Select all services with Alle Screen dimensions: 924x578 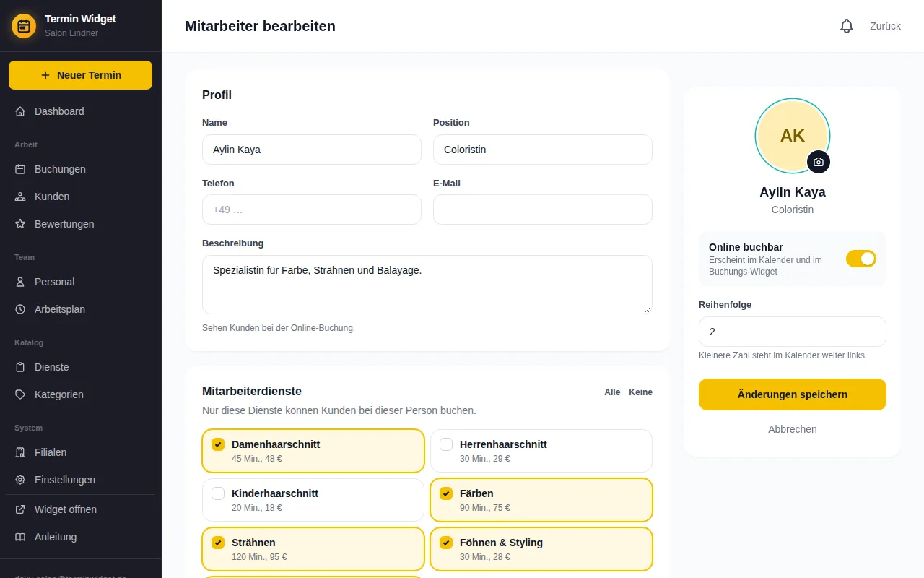tap(612, 392)
